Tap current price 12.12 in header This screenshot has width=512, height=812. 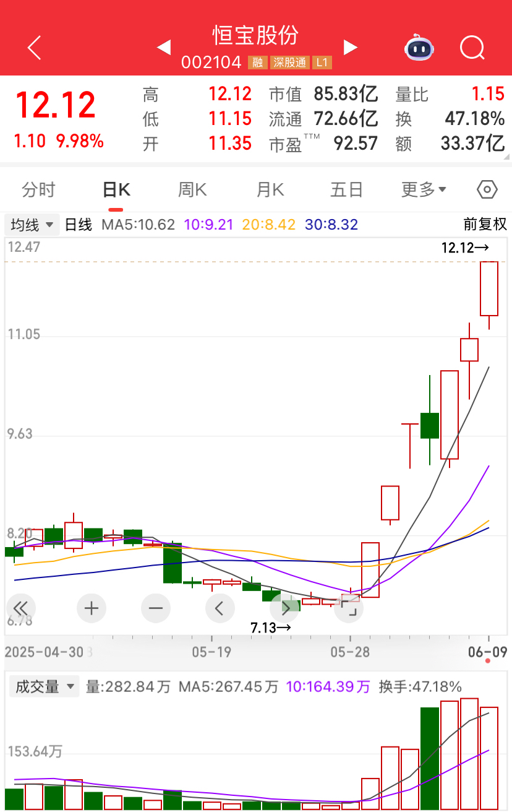[x=56, y=105]
